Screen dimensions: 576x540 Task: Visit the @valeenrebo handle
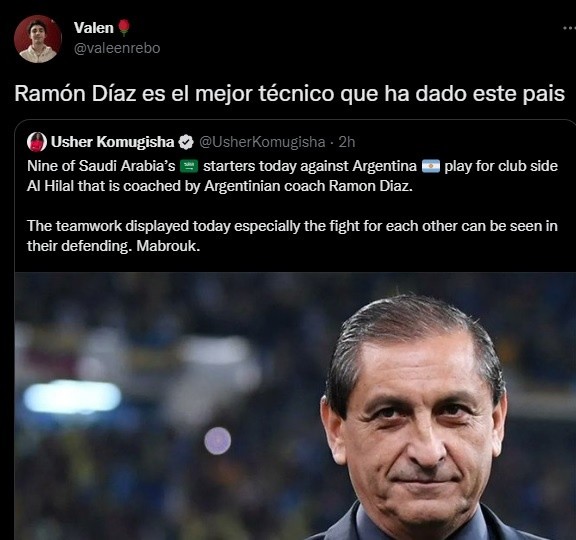(x=117, y=48)
